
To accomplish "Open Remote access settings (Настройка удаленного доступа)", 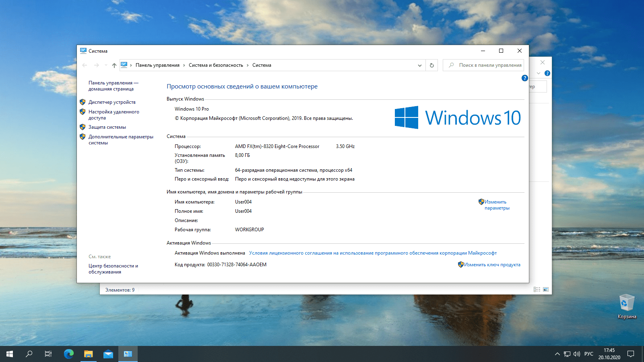I will pos(114,115).
